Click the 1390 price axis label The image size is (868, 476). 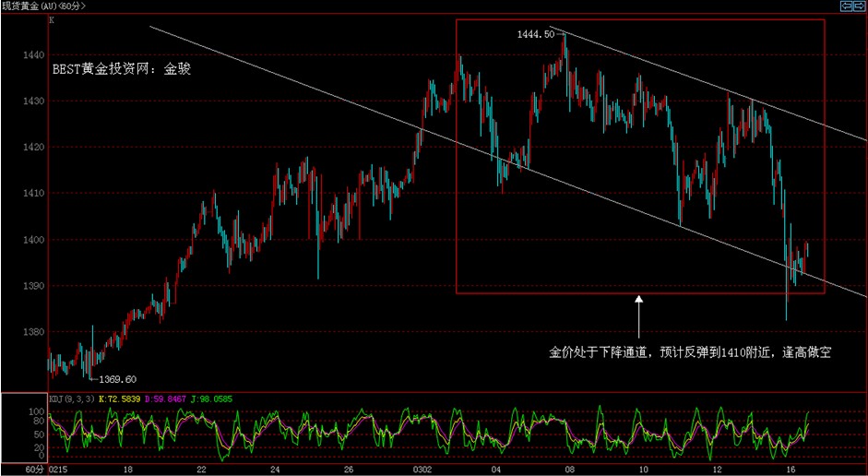(34, 286)
